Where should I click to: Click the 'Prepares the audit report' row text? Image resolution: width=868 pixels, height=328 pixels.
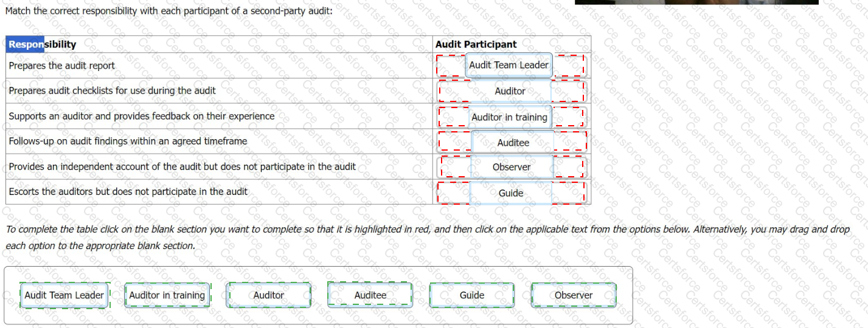61,66
